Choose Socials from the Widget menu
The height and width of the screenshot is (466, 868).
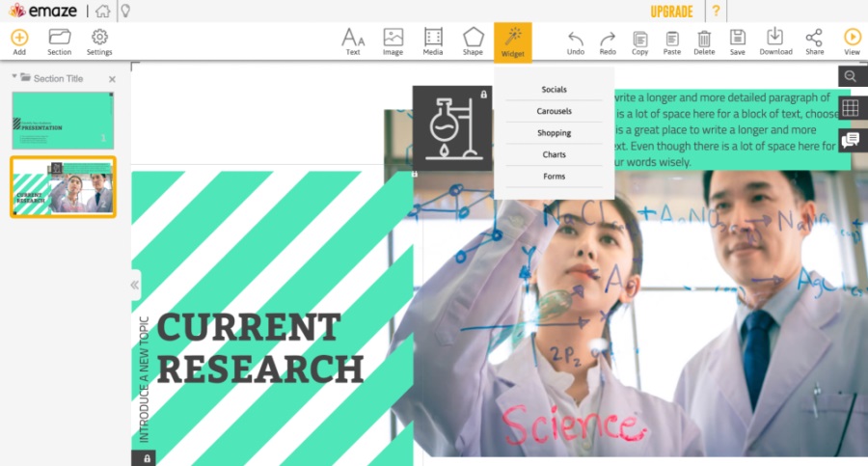coord(554,90)
